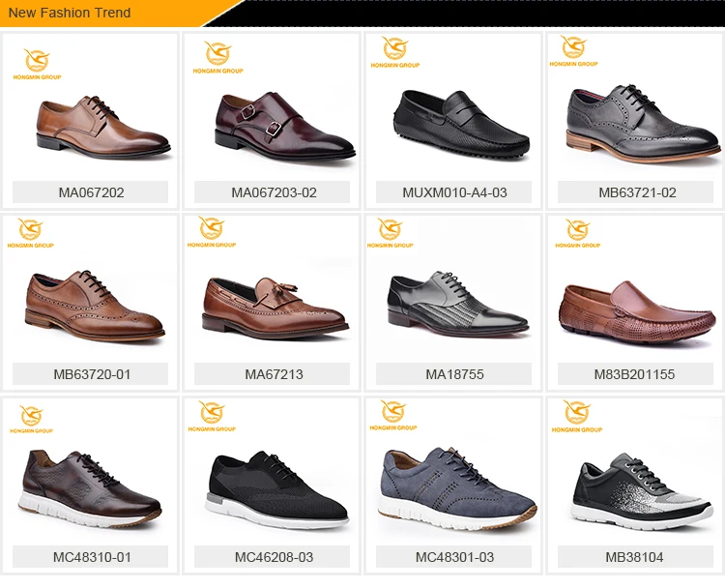The height and width of the screenshot is (588, 725).
Task: Open the MB38104 black and grey sneaker image
Action: [641, 492]
